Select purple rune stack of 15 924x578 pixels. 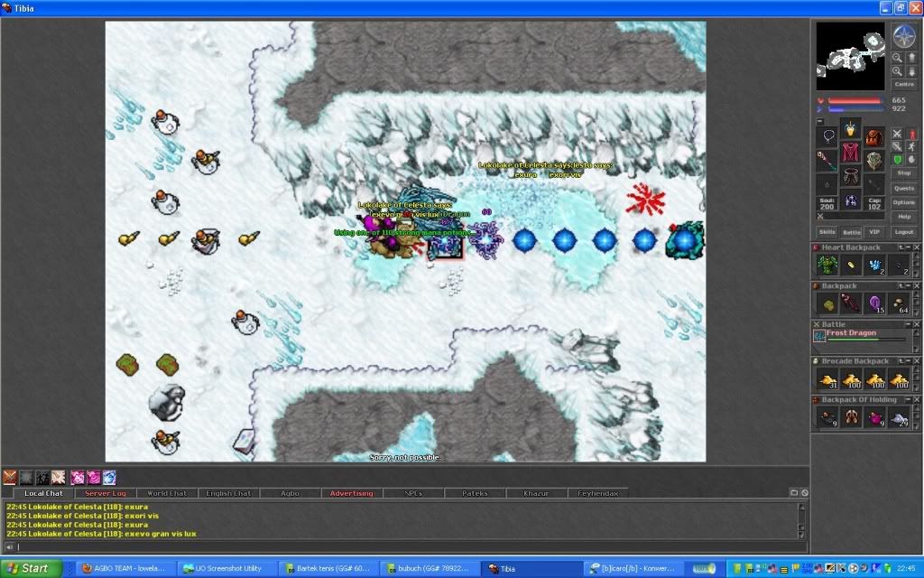(x=875, y=303)
